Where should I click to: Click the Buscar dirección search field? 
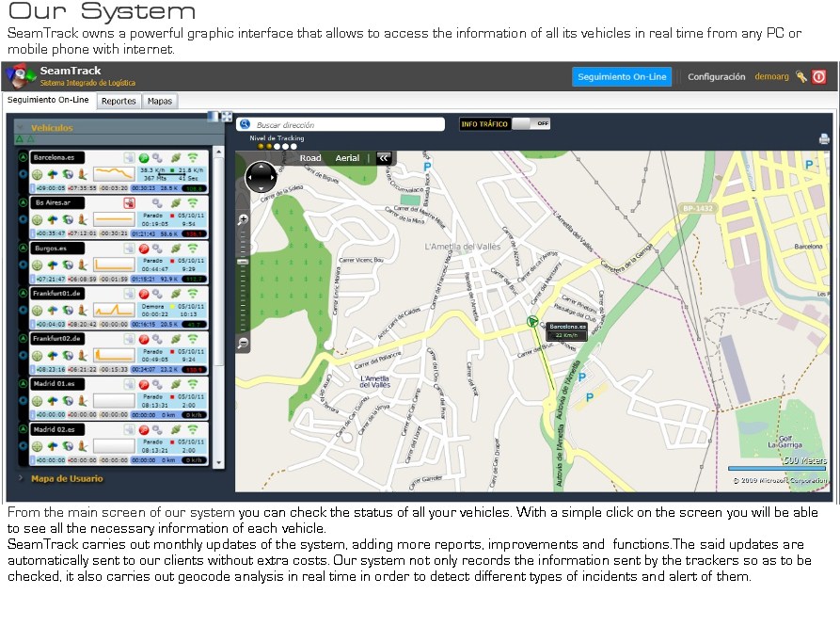(346, 124)
